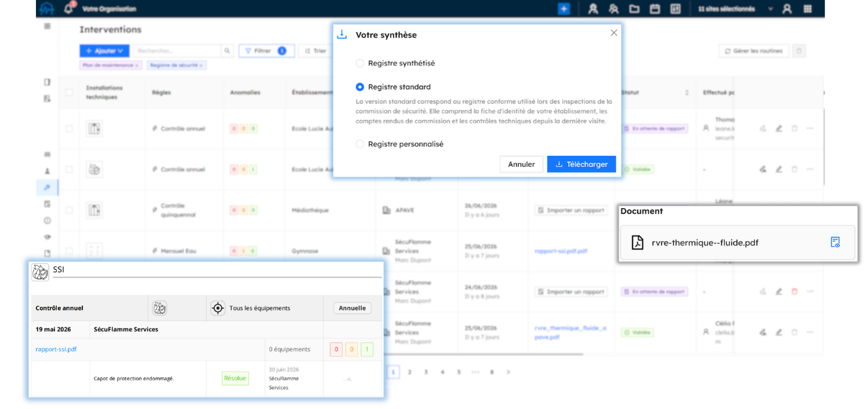Open rapport-ssi.pdf link in SSI panel

coord(56,349)
